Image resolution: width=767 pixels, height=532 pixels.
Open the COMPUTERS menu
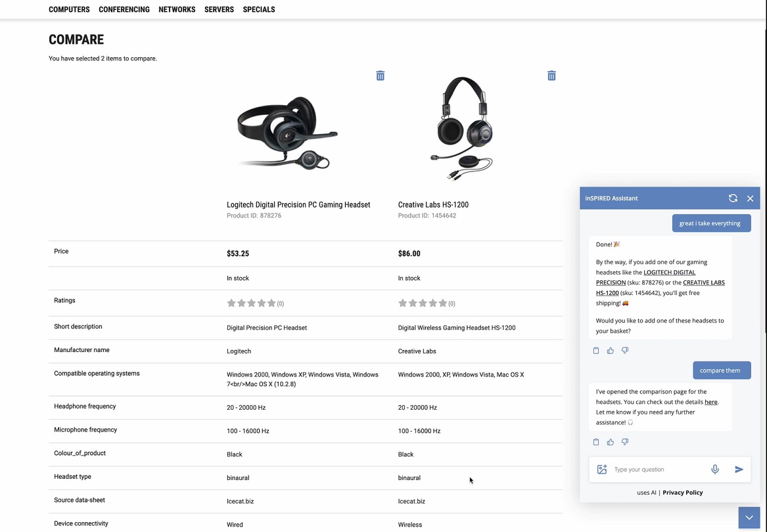(x=69, y=9)
